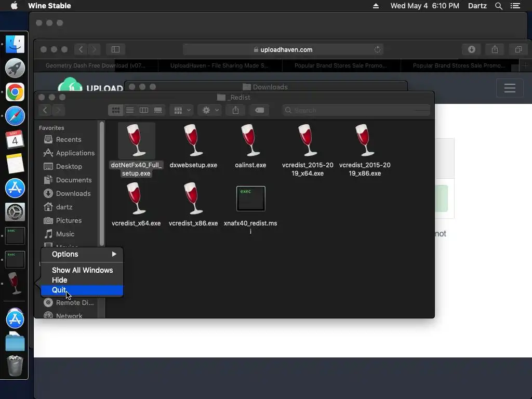Image resolution: width=532 pixels, height=399 pixels.
Task: Click the edit tags button in Finder
Action: tap(260, 110)
